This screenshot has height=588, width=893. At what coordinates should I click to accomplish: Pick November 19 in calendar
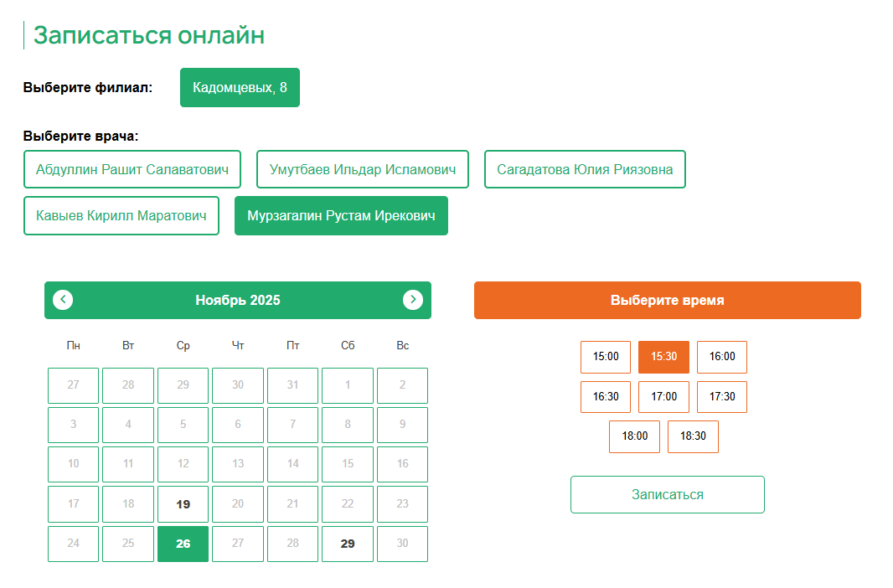click(x=183, y=504)
